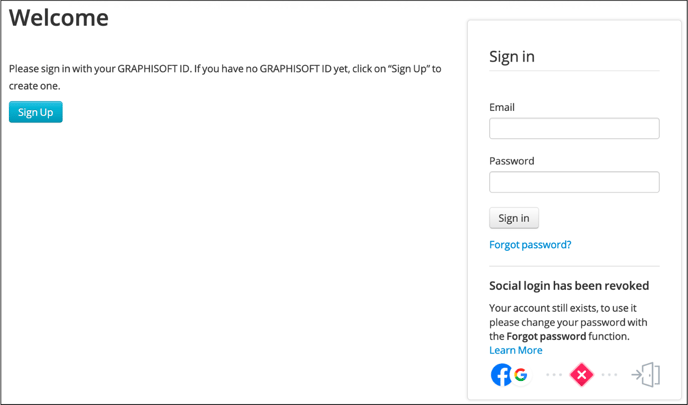Focus the Password input field
This screenshot has height=405, width=688.
click(x=574, y=182)
